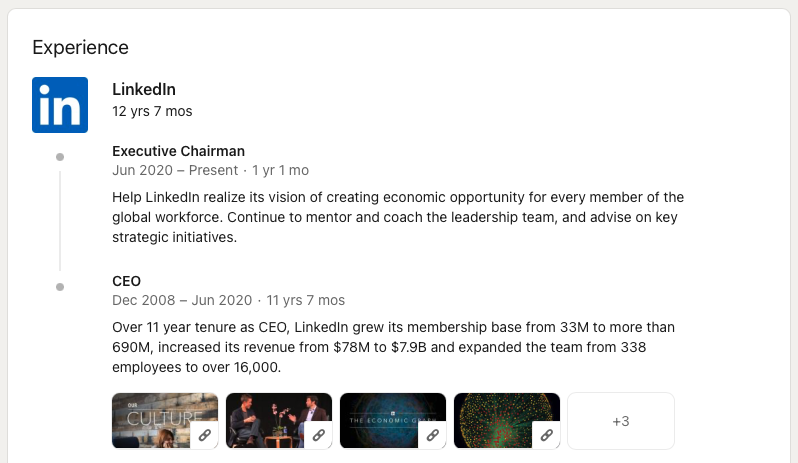798x463 pixels.
Task: Click link icon on interview thumbnail
Action: pos(318,435)
